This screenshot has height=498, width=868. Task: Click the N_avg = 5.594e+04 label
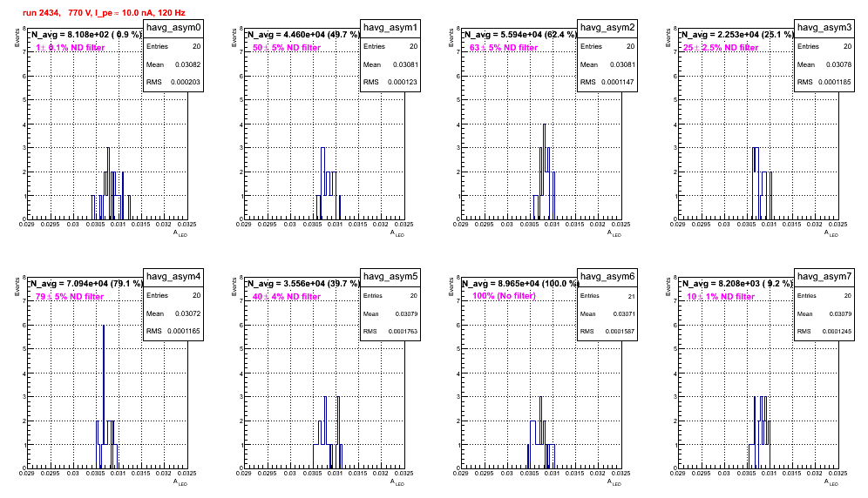point(520,35)
